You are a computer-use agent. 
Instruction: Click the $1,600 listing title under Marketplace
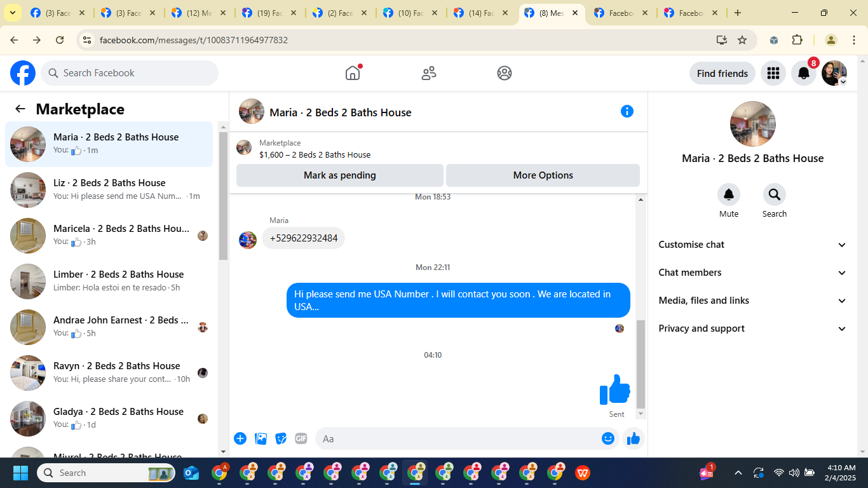coord(315,154)
